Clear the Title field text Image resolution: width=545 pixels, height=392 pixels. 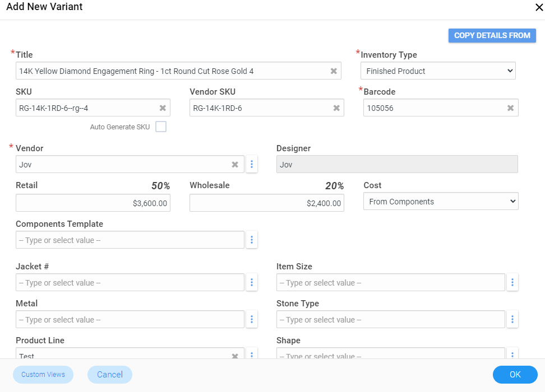[x=334, y=71]
